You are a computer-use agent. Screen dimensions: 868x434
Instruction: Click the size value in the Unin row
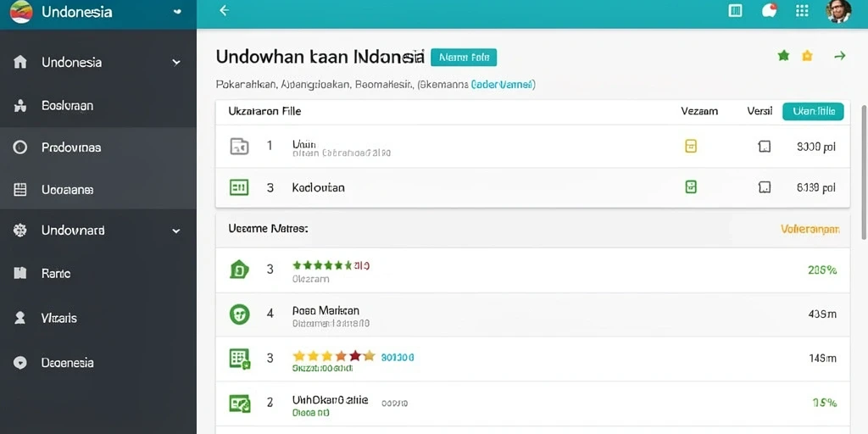pyautogui.click(x=816, y=147)
